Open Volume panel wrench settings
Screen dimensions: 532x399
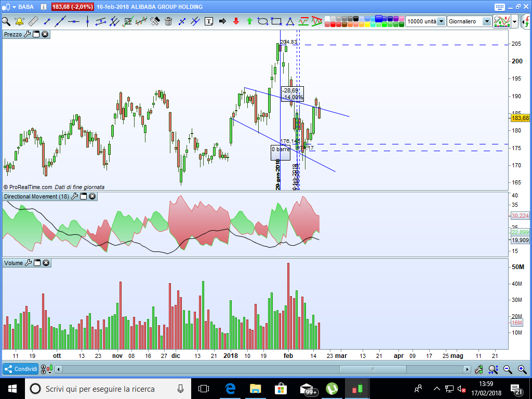click(28, 263)
